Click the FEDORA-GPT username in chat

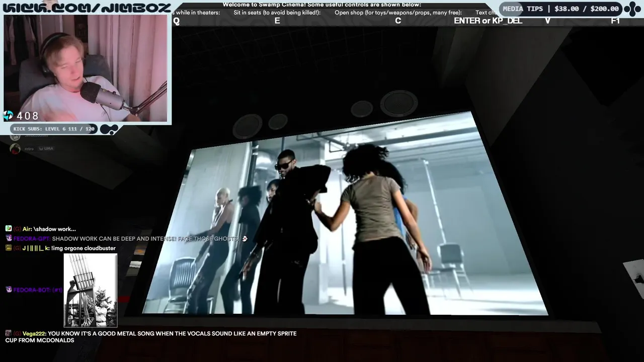point(31,238)
